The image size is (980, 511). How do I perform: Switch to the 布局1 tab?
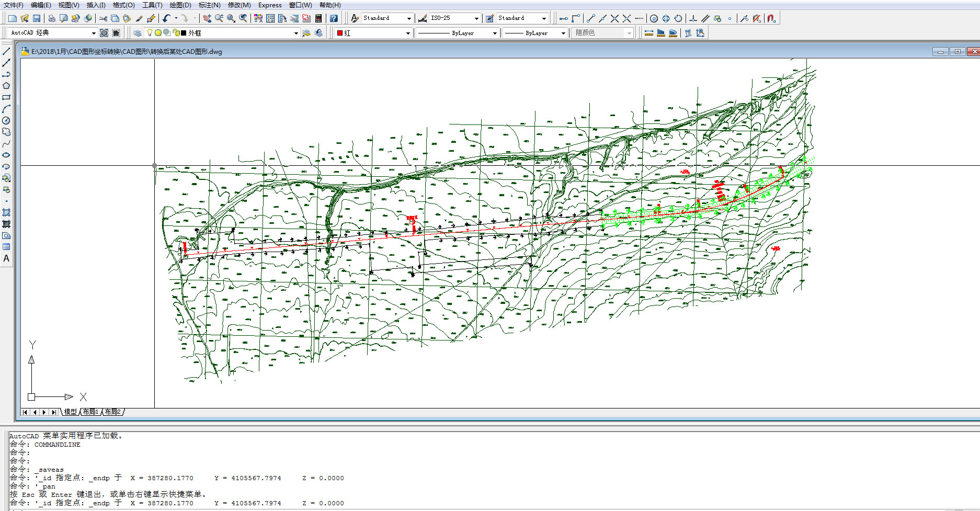point(90,412)
